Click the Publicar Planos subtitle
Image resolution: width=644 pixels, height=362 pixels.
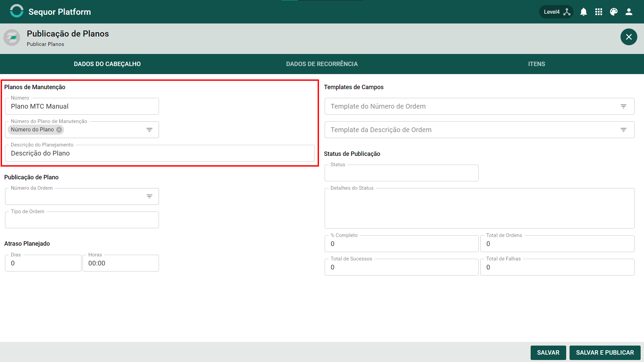45,44
